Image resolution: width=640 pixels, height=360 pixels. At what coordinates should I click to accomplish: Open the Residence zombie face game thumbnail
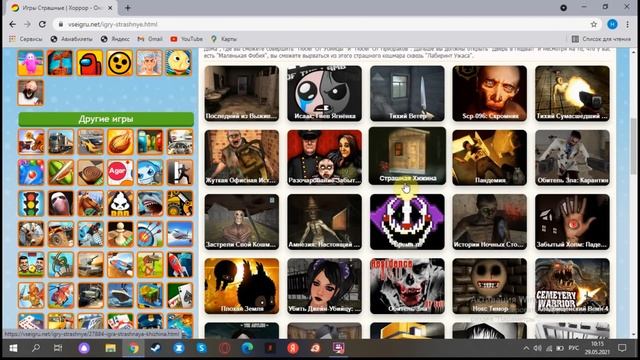[407, 286]
